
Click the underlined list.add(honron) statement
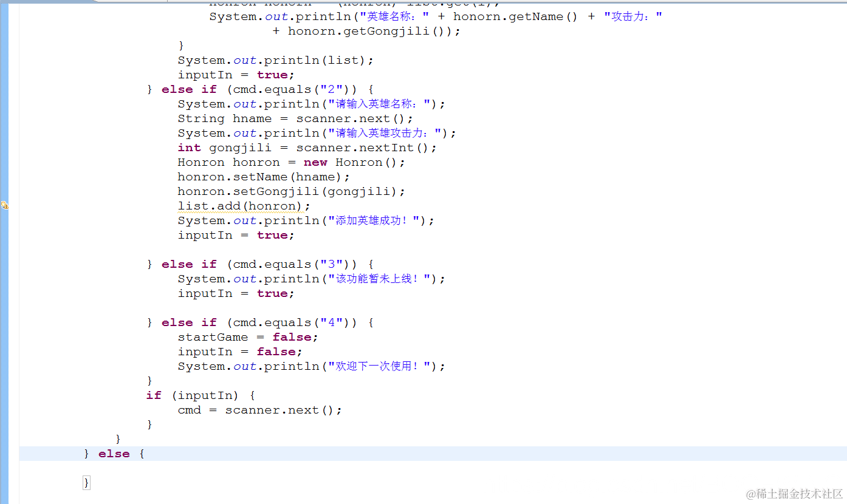pyautogui.click(x=244, y=206)
